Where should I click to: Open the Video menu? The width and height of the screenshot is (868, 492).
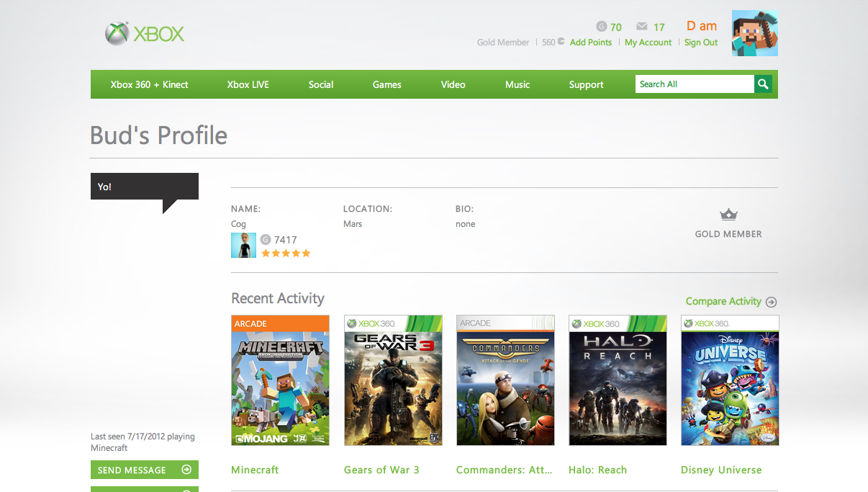(x=453, y=84)
